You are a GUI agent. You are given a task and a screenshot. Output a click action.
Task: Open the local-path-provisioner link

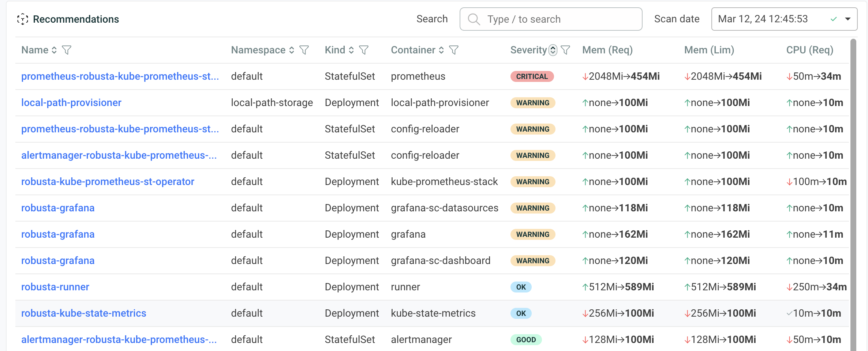[71, 103]
